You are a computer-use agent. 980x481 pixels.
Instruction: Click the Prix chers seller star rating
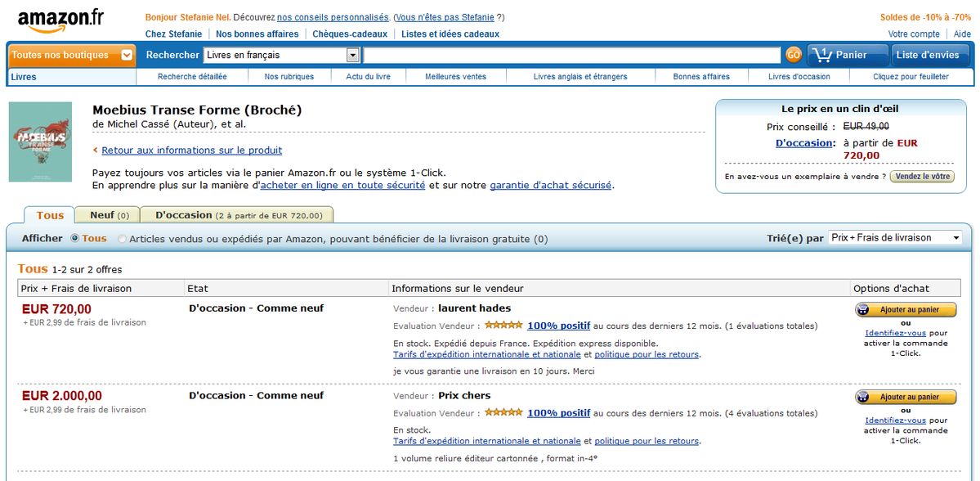(503, 413)
